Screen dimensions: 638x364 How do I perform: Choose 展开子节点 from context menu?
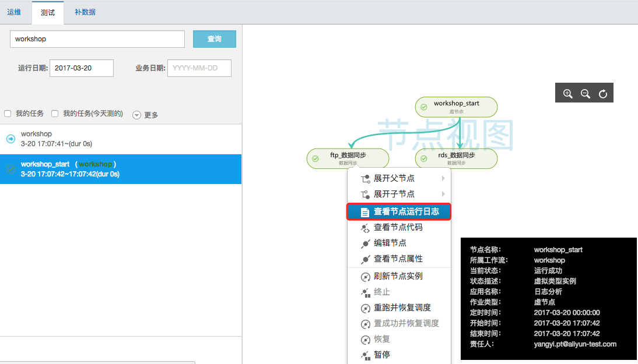[x=399, y=194]
